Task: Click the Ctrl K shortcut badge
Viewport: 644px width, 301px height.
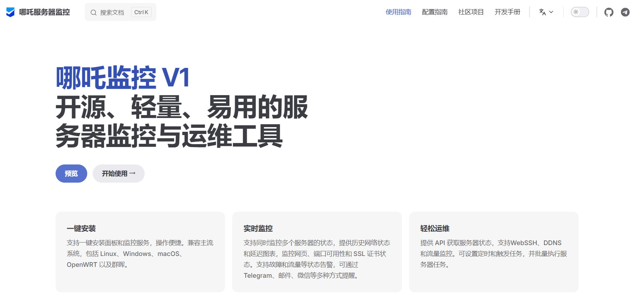Action: (141, 12)
